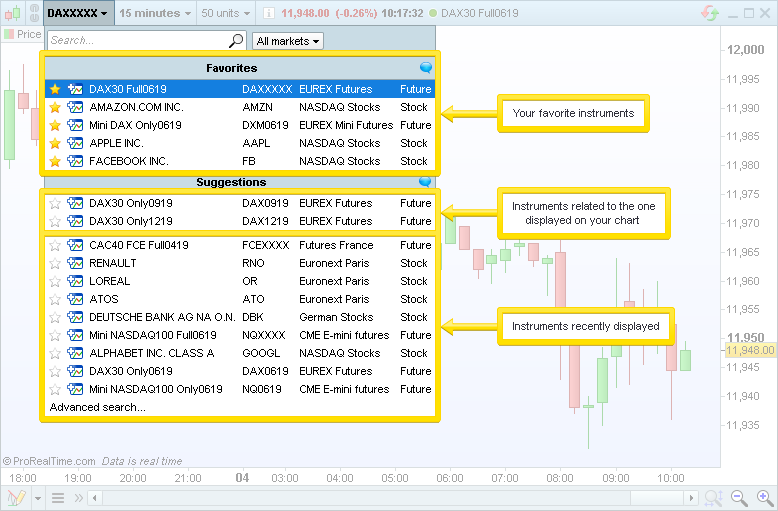778x511 pixels.
Task: Expand the All markets filter dropdown
Action: pos(288,41)
